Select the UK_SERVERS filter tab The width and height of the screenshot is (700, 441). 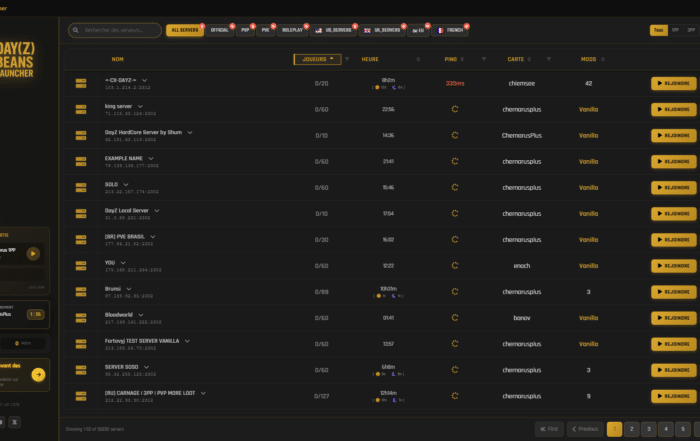(x=382, y=30)
